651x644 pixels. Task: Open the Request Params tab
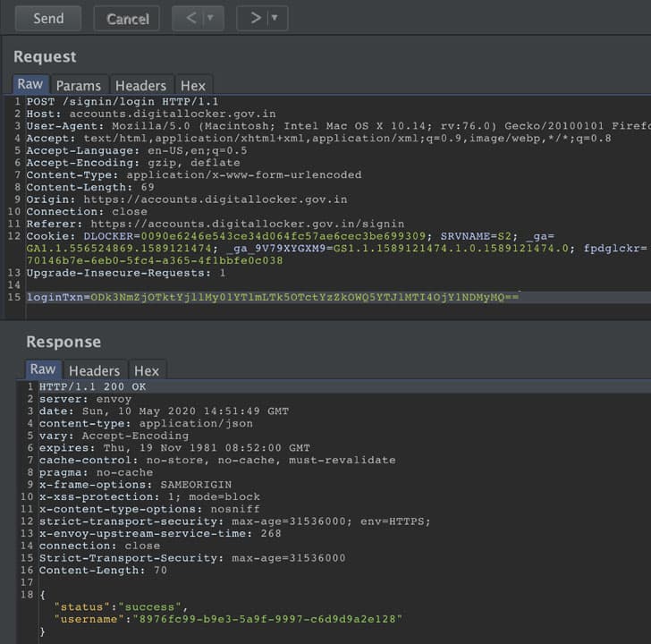(x=79, y=86)
